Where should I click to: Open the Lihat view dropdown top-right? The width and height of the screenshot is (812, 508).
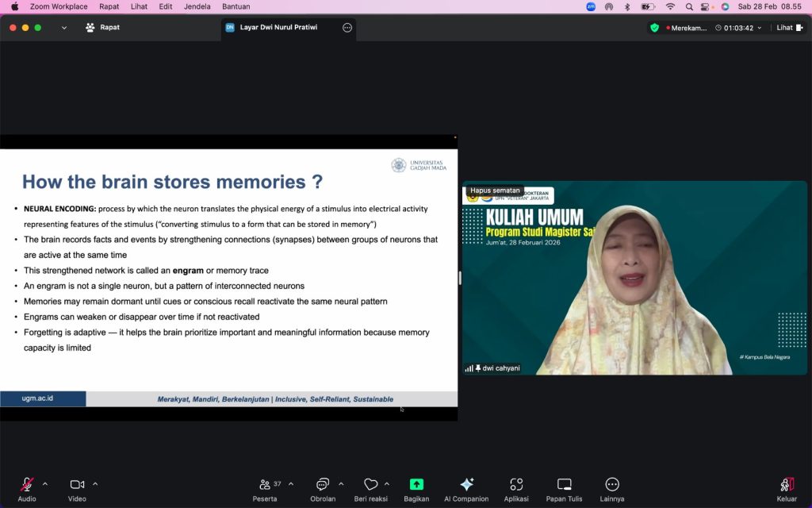coord(788,28)
